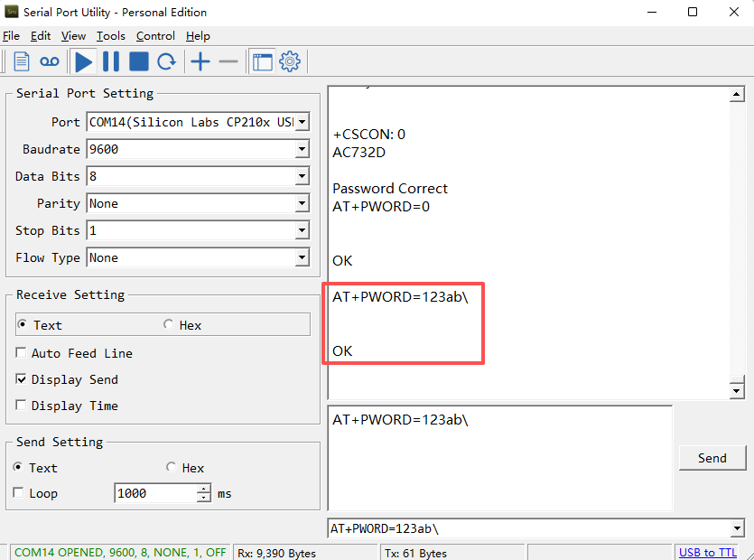754x560 pixels.
Task: Toggle the panel layout toolbar icon
Action: click(x=263, y=61)
